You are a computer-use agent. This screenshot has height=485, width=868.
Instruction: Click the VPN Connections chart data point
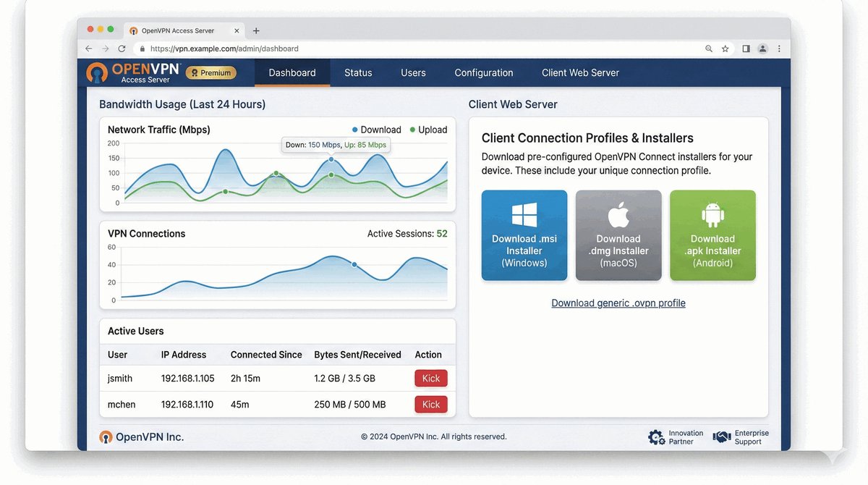point(354,265)
